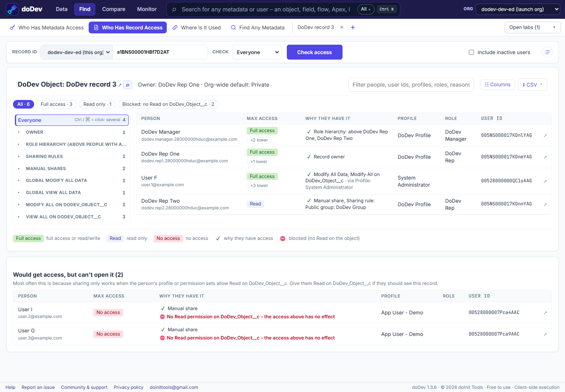Click the Columns button
Screen dimensions: 565x392
tap(498, 85)
